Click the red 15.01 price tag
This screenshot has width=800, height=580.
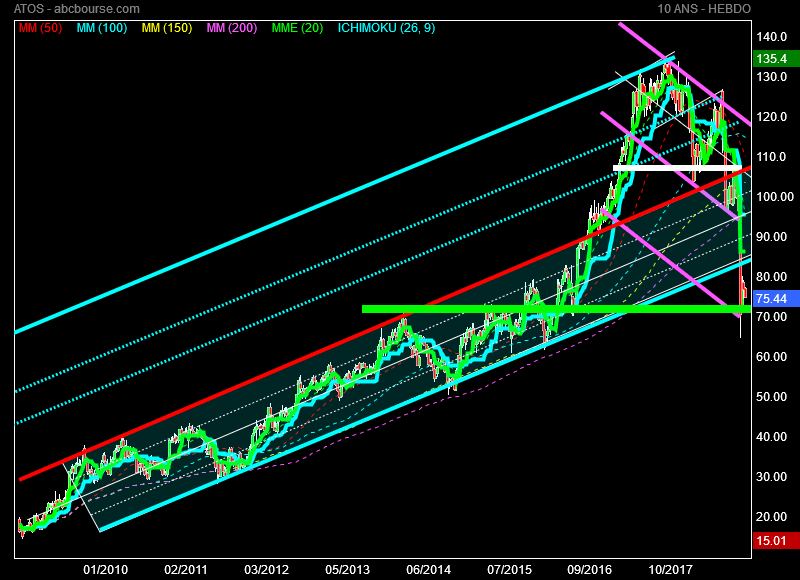[776, 540]
